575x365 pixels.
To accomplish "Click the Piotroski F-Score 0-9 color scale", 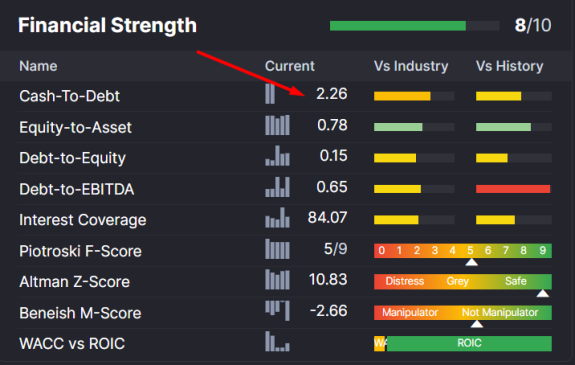I will [x=463, y=251].
